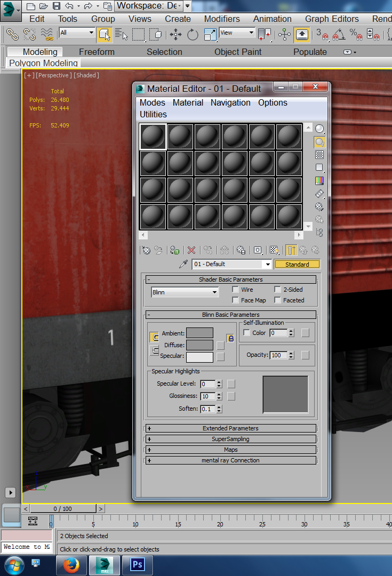Click the Diffuse color swatch
The height and width of the screenshot is (576, 392).
coord(199,345)
